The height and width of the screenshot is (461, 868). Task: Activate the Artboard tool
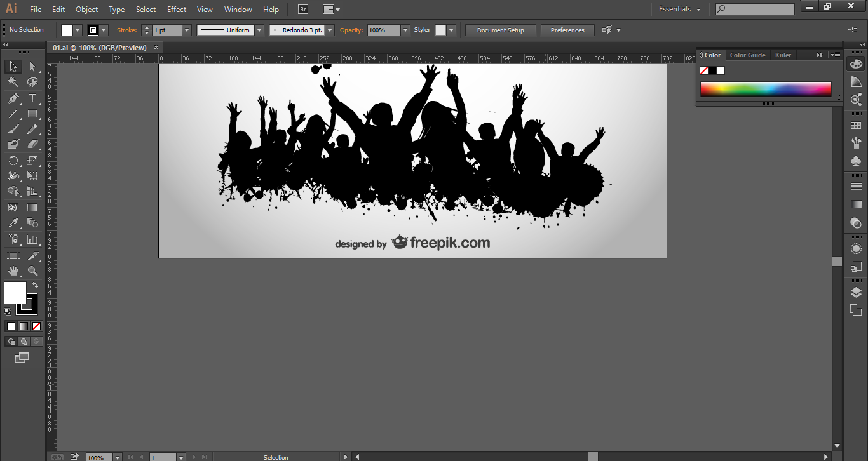[13, 255]
